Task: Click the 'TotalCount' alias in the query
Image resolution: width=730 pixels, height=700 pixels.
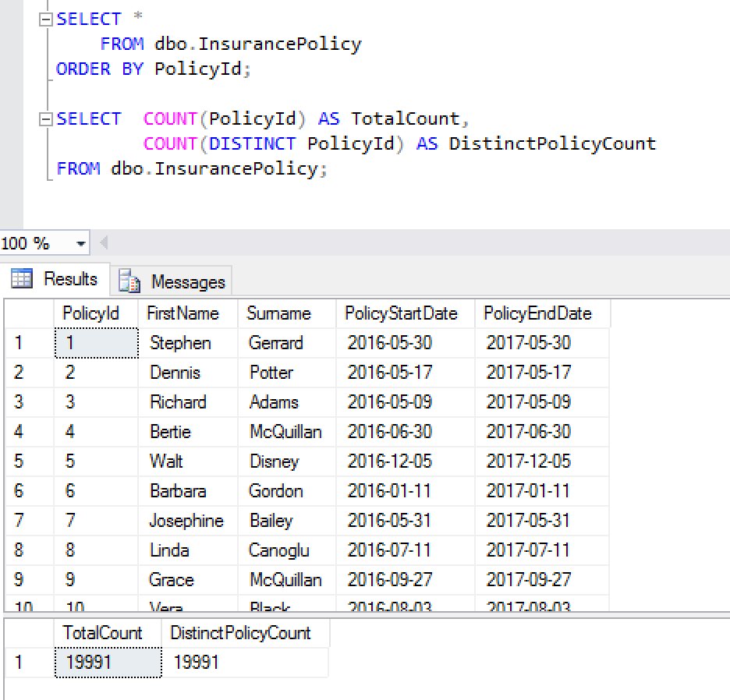Action: pos(405,119)
